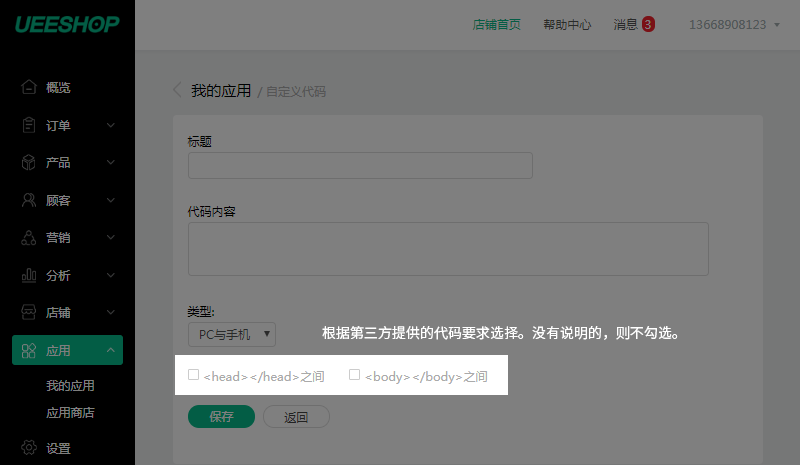This screenshot has width=800, height=465.
Task: Click the 顾客 person icon
Action: tap(29, 200)
